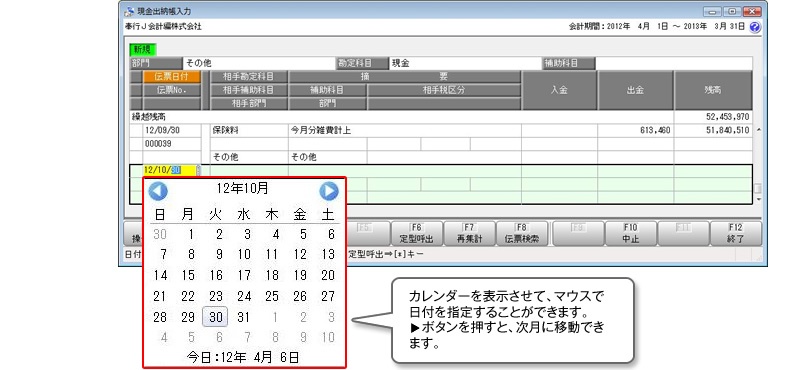This screenshot has width=800, height=370.
Task: Click the 入金 column header
Action: [x=559, y=90]
